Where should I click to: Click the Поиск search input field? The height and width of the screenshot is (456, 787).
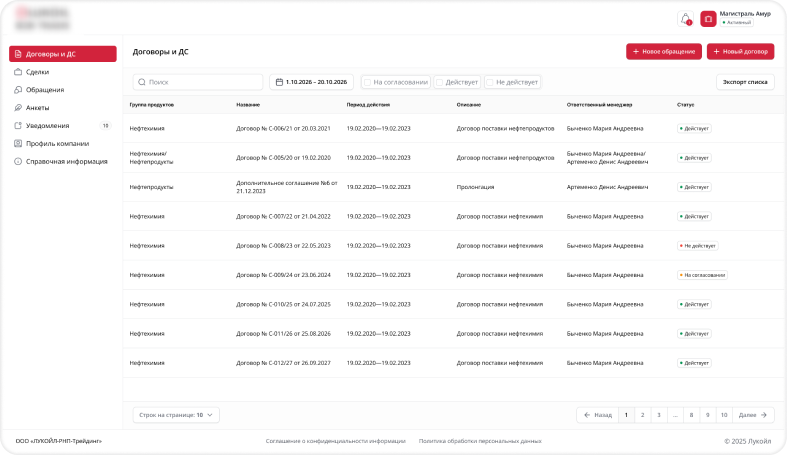pos(198,82)
